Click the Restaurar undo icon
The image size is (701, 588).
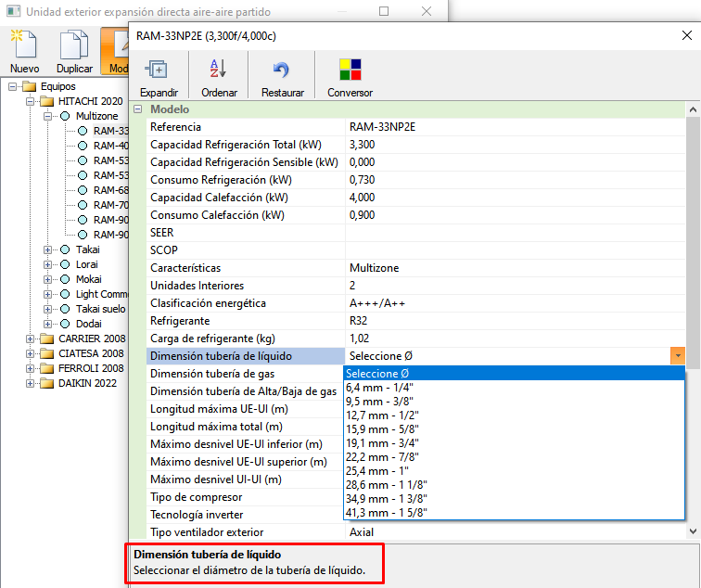click(x=281, y=70)
